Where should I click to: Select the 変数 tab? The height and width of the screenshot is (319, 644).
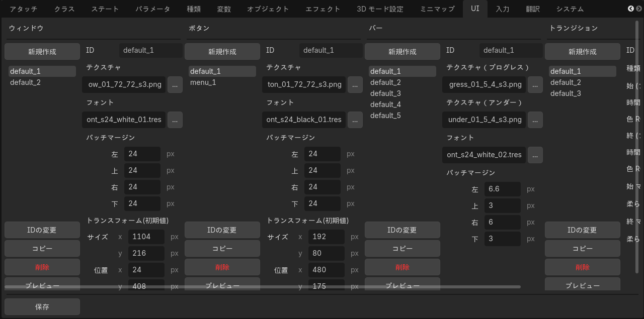point(224,9)
